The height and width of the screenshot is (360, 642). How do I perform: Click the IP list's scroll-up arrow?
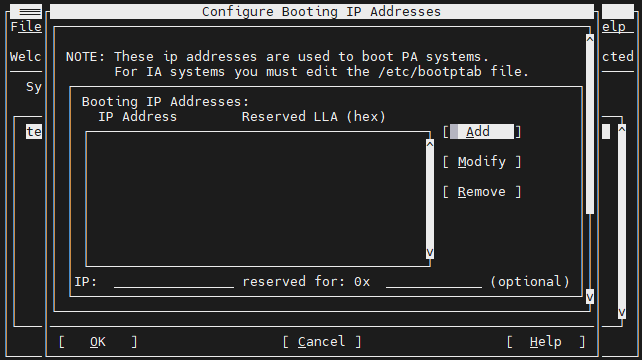430,144
